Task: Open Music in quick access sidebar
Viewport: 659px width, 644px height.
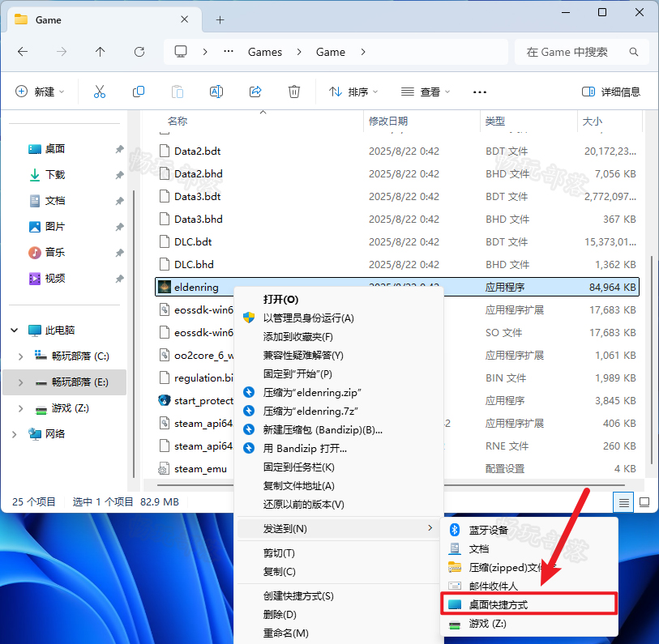Action: (54, 253)
